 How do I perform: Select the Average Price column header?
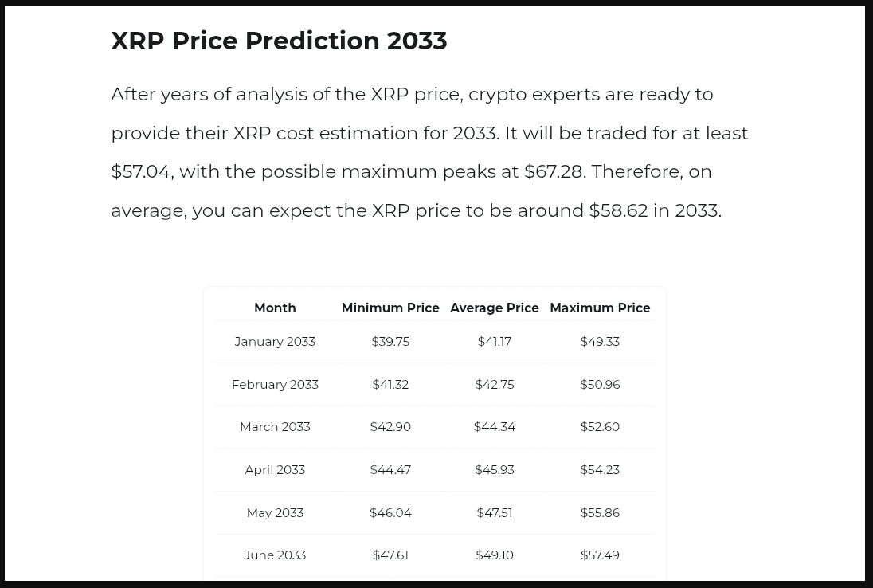(495, 308)
